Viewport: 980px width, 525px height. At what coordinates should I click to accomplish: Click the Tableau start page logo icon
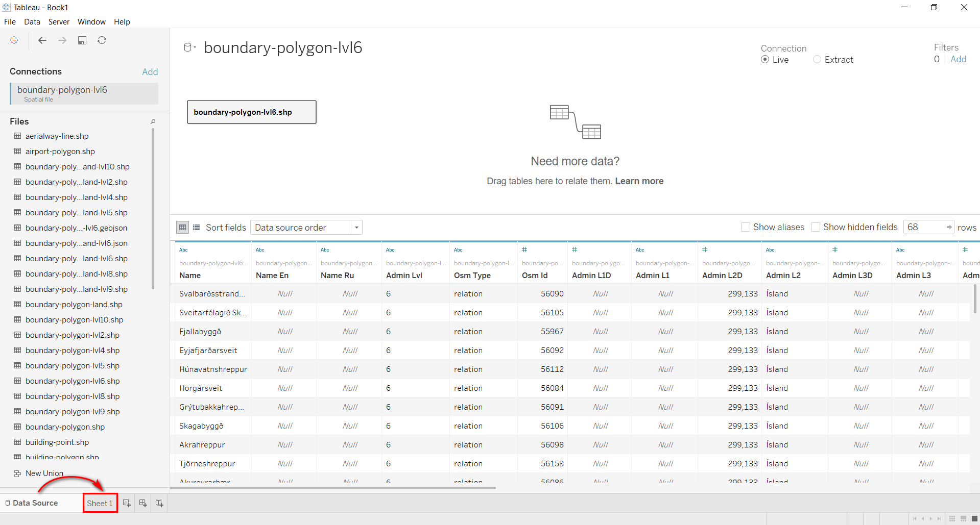14,40
